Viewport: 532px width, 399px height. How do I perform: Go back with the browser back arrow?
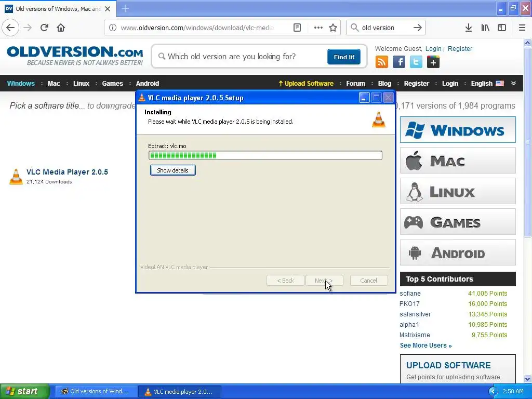pyautogui.click(x=10, y=28)
